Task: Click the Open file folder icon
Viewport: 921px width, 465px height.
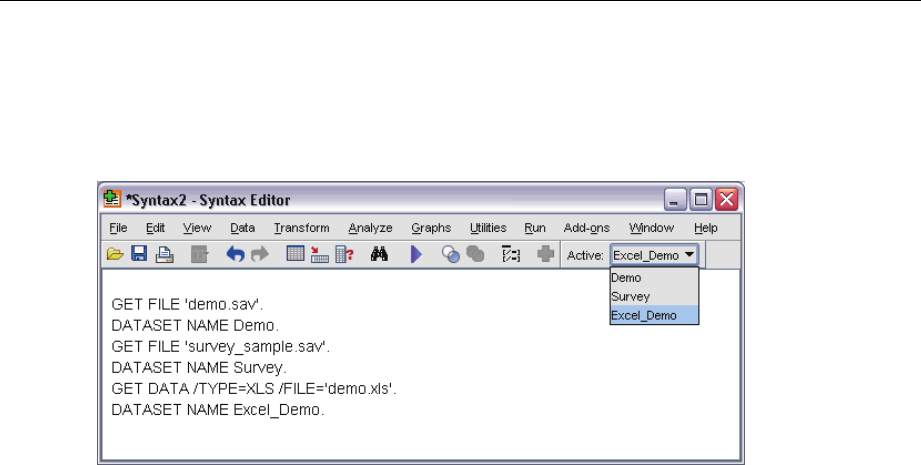Action: coord(115,254)
